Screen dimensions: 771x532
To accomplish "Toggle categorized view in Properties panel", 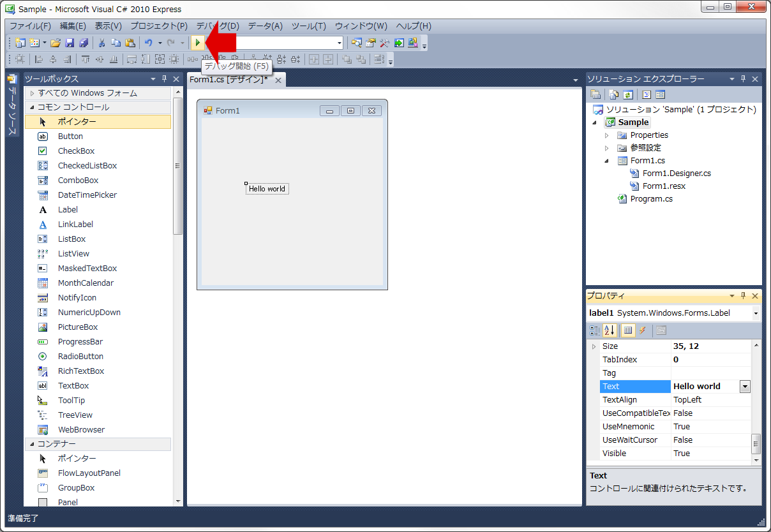I will 595,330.
